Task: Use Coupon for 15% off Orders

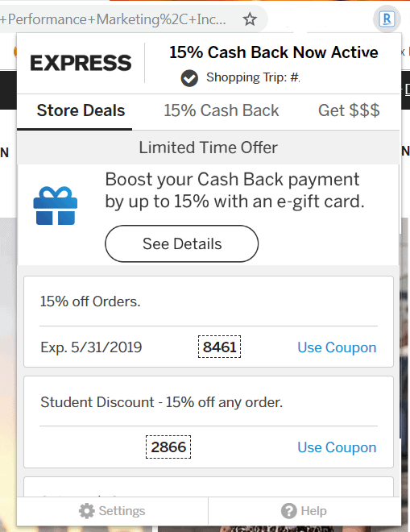Action: tap(337, 347)
